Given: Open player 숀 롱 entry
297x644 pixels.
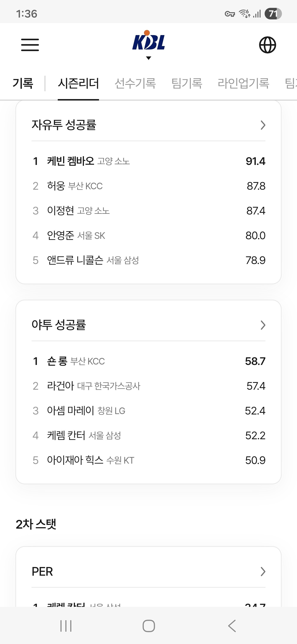Looking at the screenshot, I should pos(148,361).
